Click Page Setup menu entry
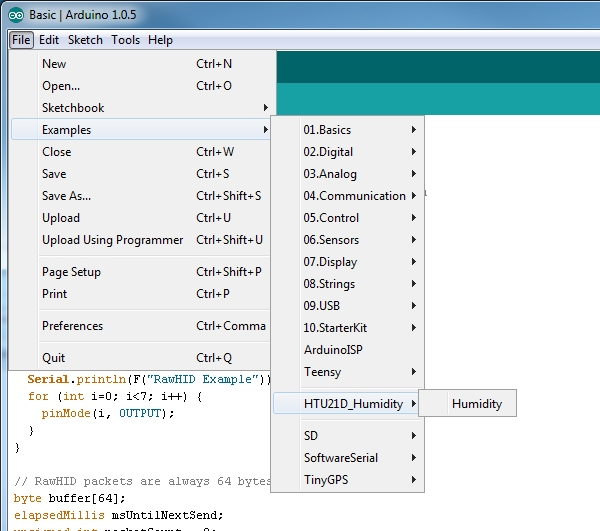600x531 pixels. pyautogui.click(x=71, y=272)
